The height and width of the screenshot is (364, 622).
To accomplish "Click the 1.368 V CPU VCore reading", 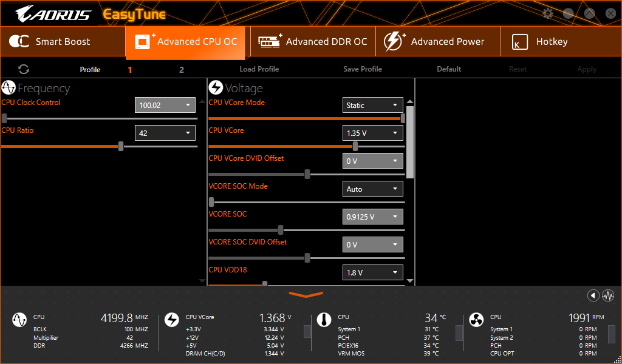I will tap(275, 318).
